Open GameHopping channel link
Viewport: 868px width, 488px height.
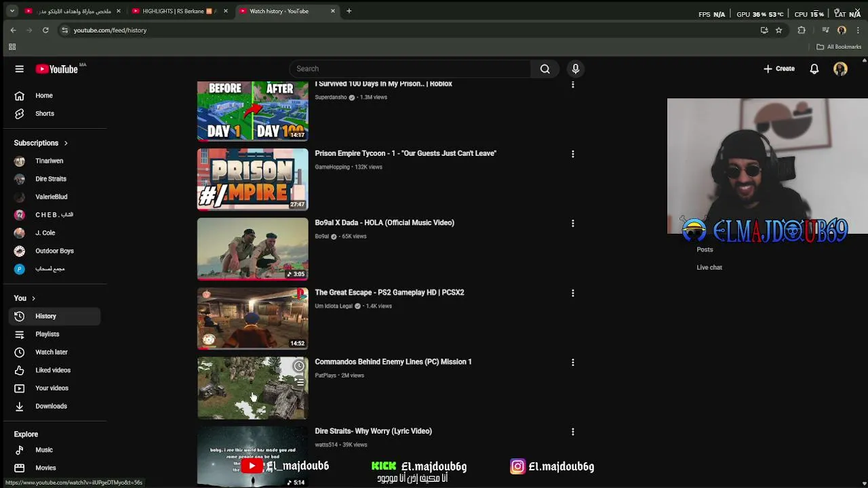tap(332, 167)
